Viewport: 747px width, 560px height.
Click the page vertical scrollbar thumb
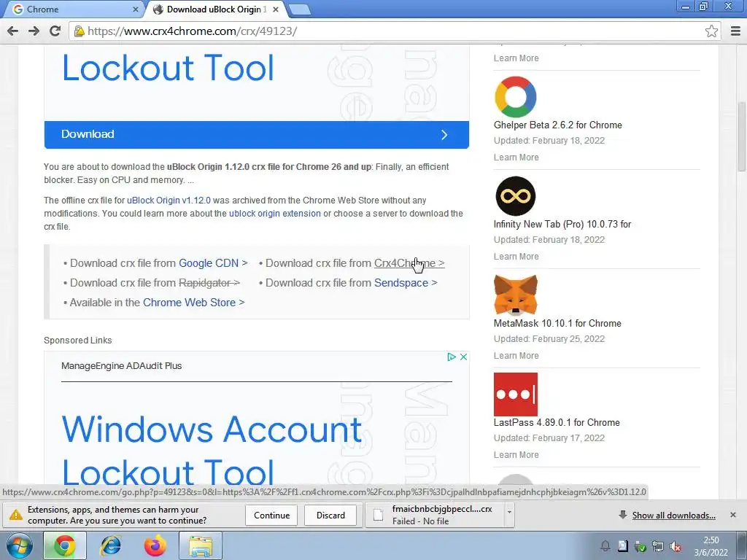tap(741, 136)
